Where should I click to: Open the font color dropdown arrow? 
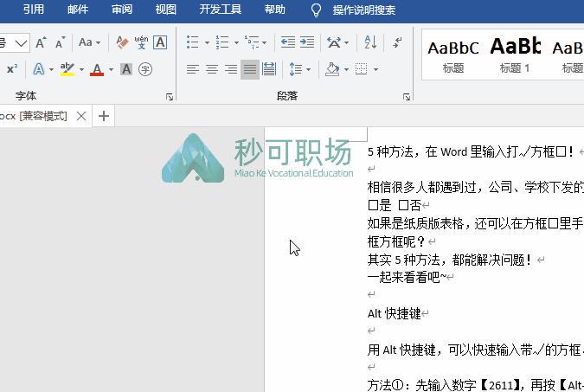[111, 69]
